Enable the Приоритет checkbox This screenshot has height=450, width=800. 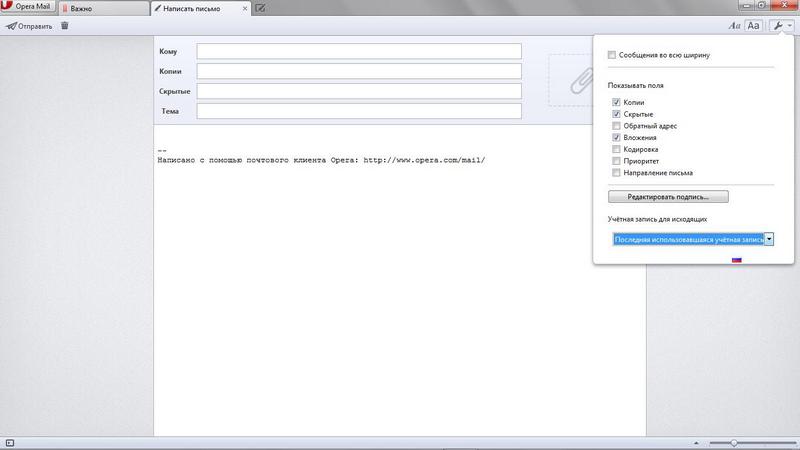pos(616,161)
